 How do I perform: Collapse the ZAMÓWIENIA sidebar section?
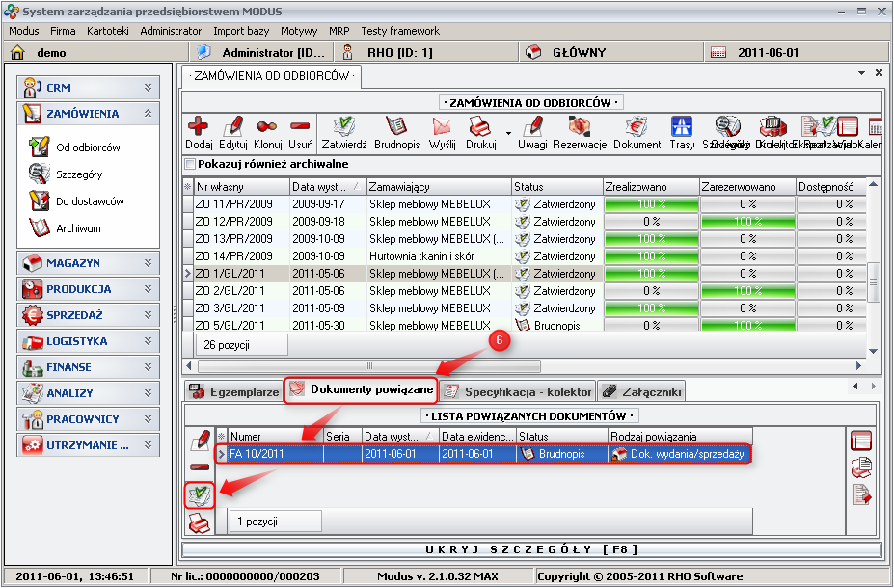tap(148, 114)
